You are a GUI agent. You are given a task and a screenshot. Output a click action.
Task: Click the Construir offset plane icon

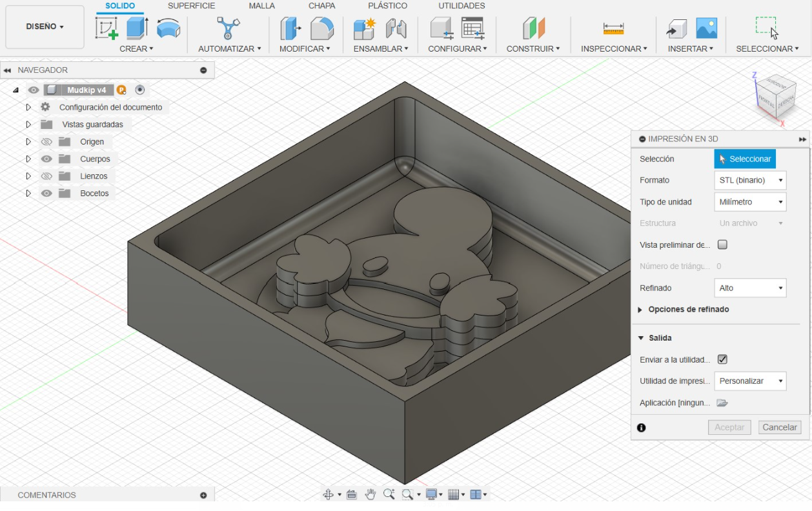point(534,28)
